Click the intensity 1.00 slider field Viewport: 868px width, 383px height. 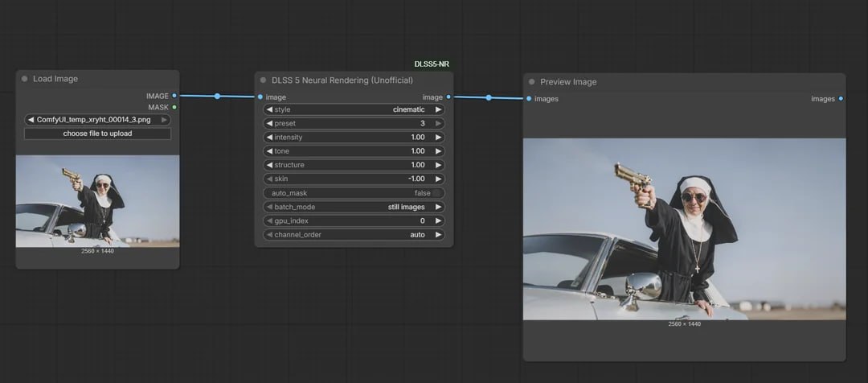pos(354,138)
